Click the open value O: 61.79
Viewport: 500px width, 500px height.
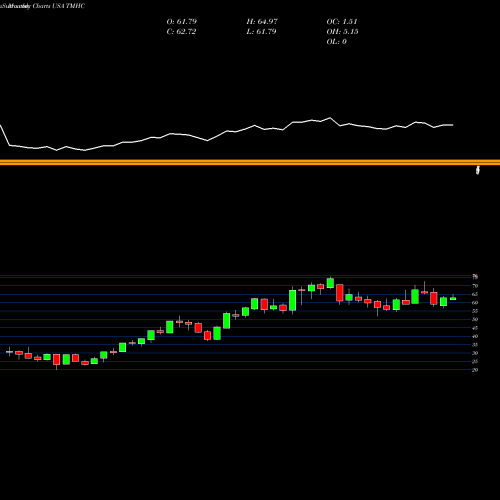(x=182, y=22)
